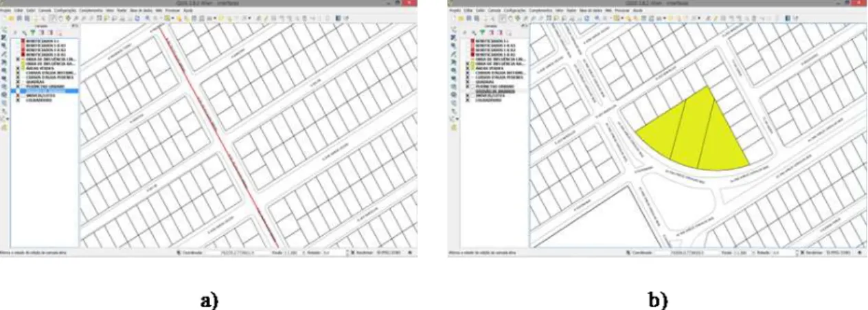
Task: Select the Pan Map hand tool in window a
Action: point(60,18)
